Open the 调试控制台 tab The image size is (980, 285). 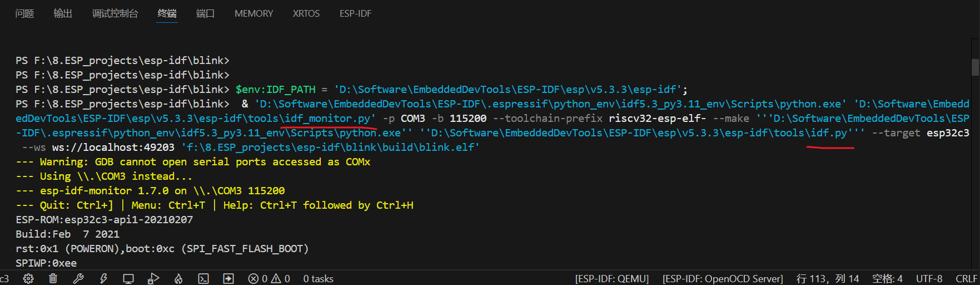pos(115,13)
